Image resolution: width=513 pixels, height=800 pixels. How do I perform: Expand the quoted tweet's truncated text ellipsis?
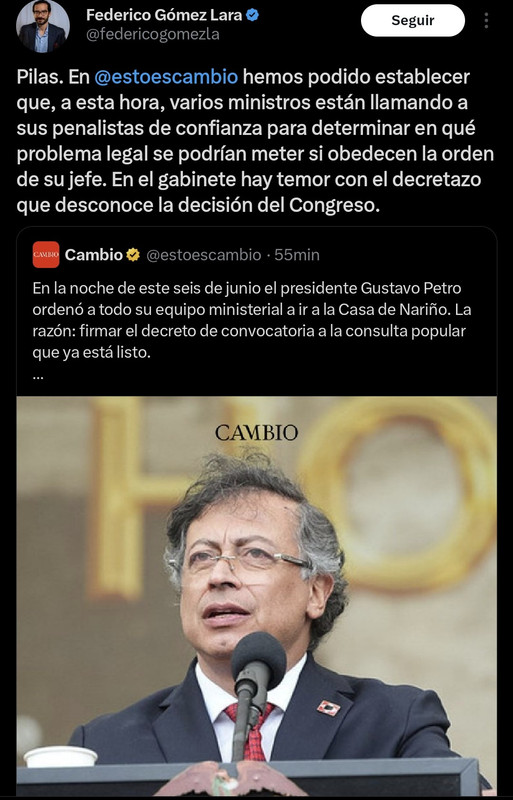pyautogui.click(x=38, y=377)
